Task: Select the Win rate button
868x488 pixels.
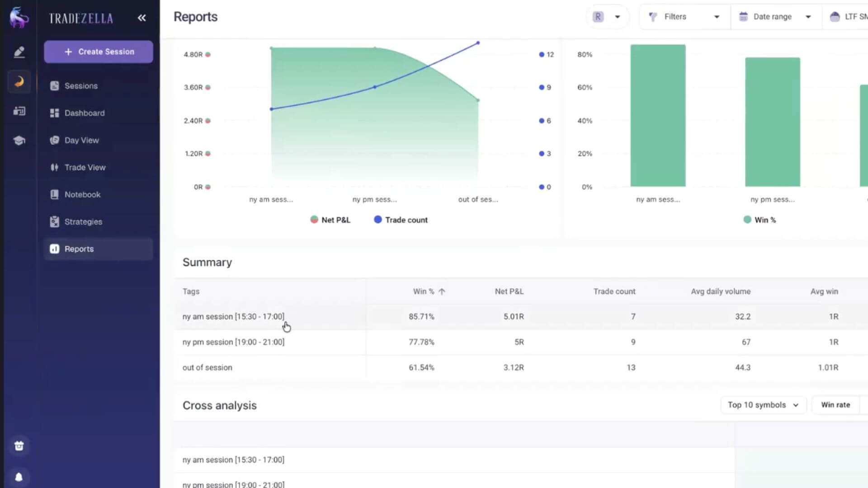Action: coord(835,405)
